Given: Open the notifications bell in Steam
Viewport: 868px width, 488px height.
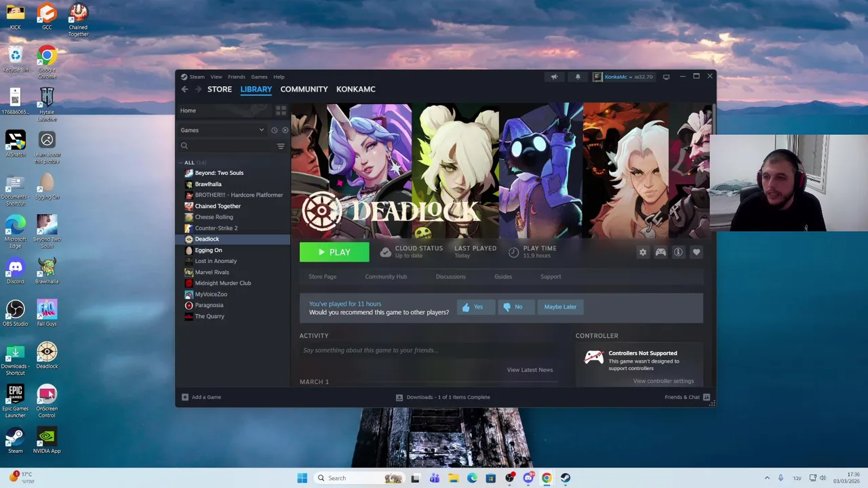Looking at the screenshot, I should coord(578,77).
